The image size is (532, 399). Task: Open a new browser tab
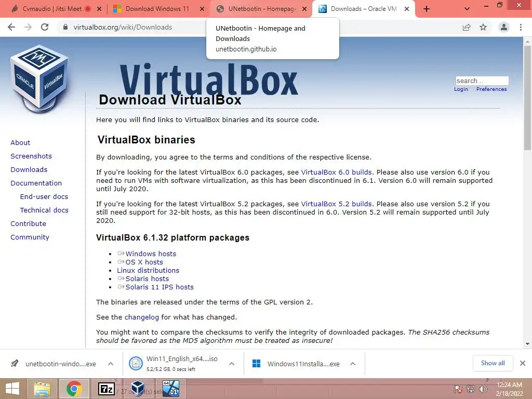pyautogui.click(x=427, y=9)
